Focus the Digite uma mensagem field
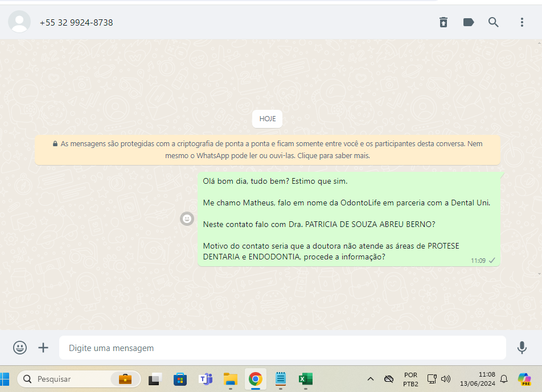The height and width of the screenshot is (392, 542). pyautogui.click(x=282, y=348)
